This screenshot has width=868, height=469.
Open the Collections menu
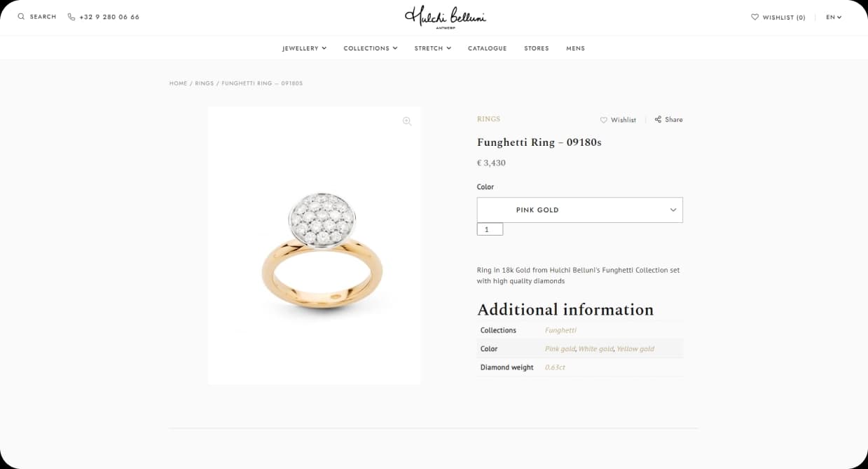point(370,48)
